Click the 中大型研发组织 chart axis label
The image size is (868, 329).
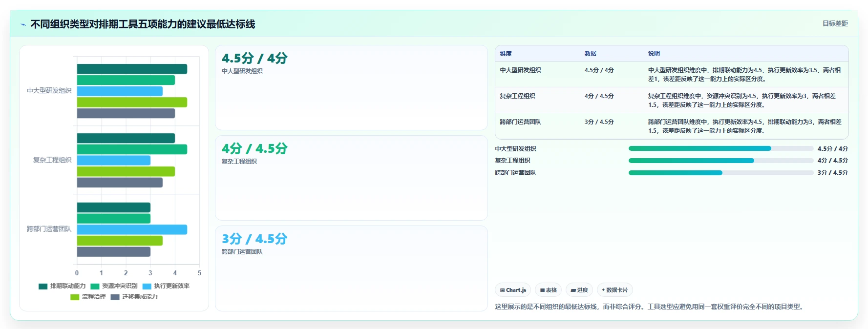[49, 91]
